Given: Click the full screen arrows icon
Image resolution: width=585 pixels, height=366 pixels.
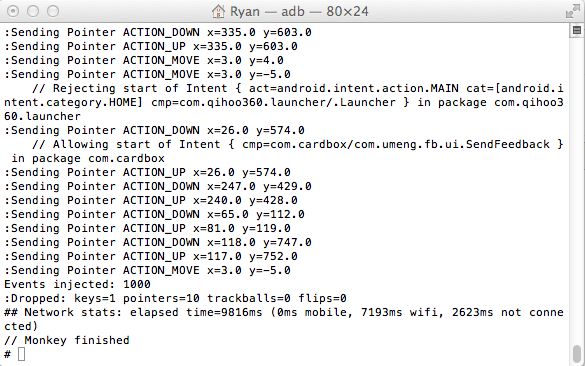Looking at the screenshot, I should point(572,11).
